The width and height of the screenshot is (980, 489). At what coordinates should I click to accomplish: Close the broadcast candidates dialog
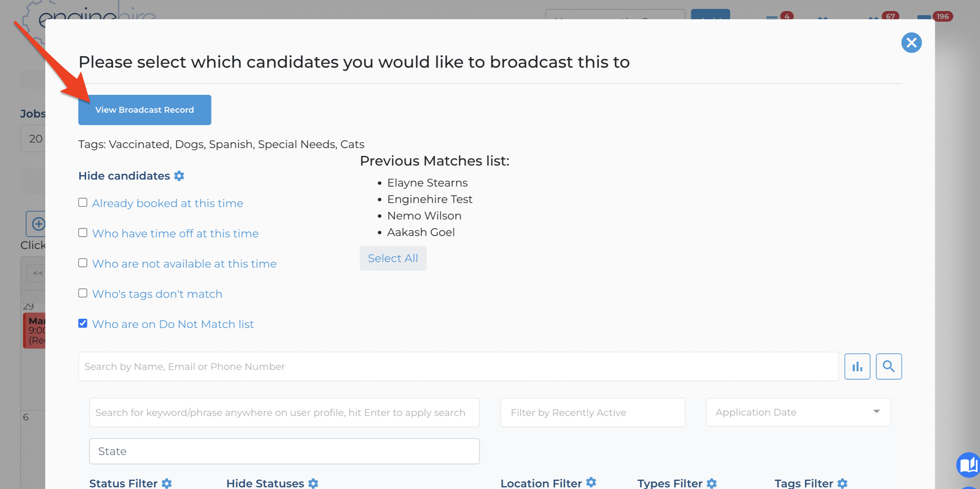[x=911, y=42]
